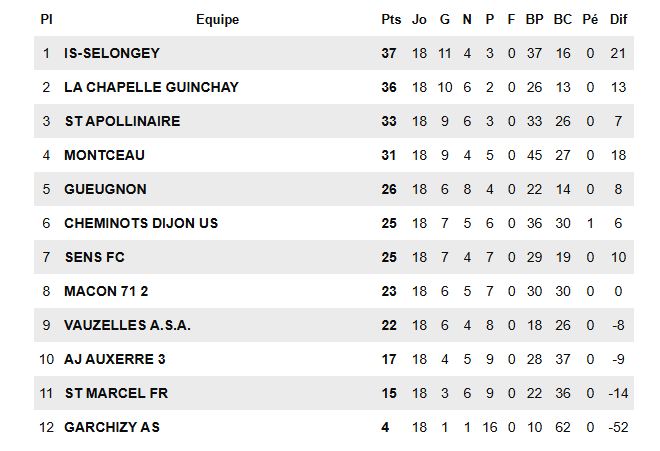This screenshot has height=451, width=660.
Task: Click the AJ AUXERRE 3 team
Action: point(115,359)
